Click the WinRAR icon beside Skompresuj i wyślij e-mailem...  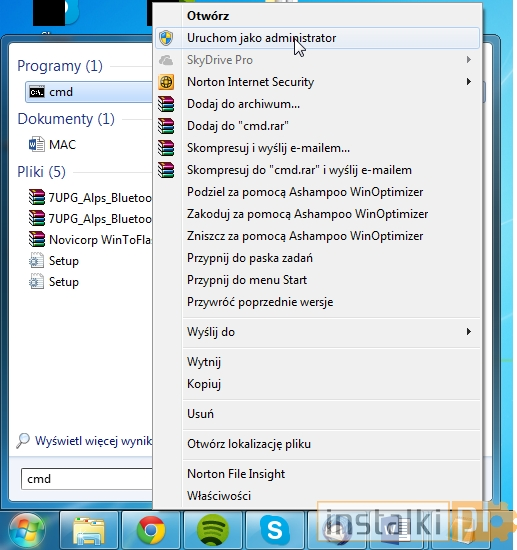point(166,148)
